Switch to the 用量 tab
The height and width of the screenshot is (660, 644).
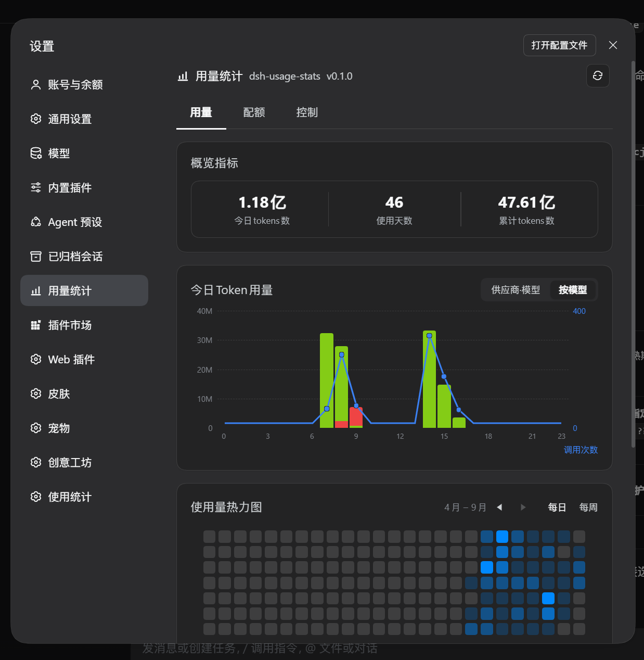(x=201, y=112)
